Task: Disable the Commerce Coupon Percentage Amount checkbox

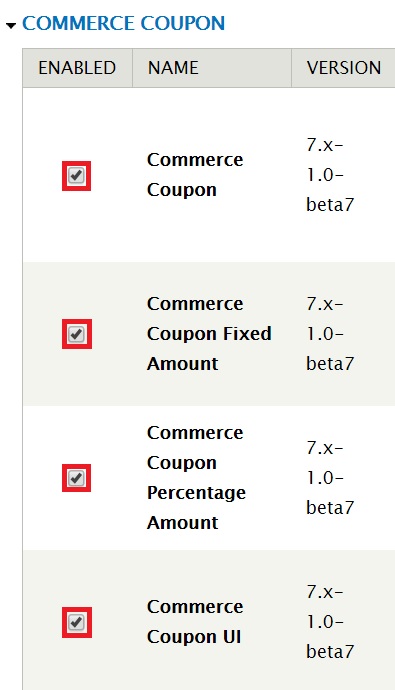Action: click(77, 478)
